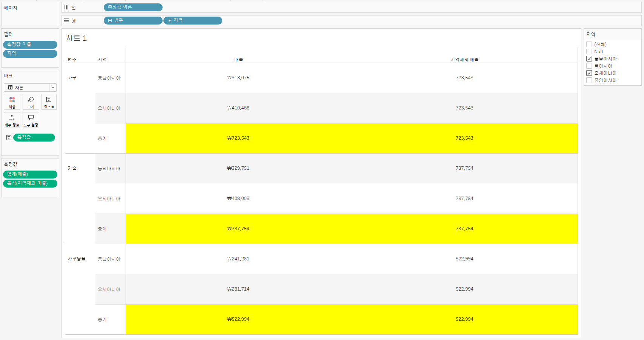Check 중앙아시아 in the 지역 filter card
The width and height of the screenshot is (644, 340).
pyautogui.click(x=589, y=80)
